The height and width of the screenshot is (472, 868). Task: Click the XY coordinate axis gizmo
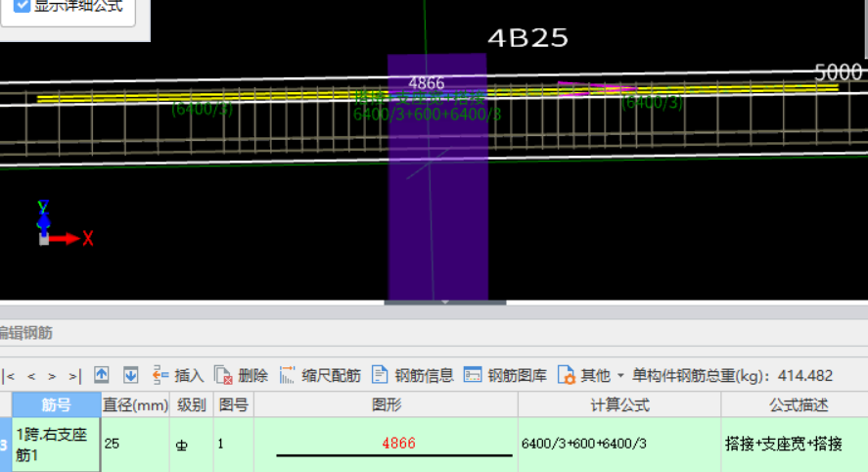(64, 224)
